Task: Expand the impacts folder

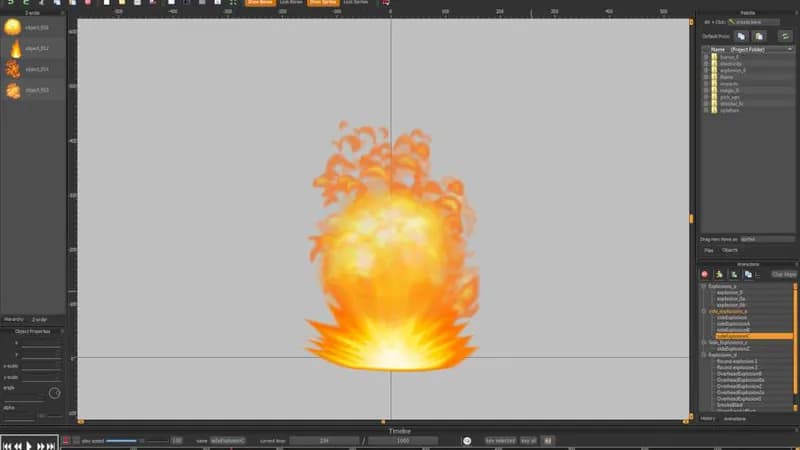Action: coord(706,84)
